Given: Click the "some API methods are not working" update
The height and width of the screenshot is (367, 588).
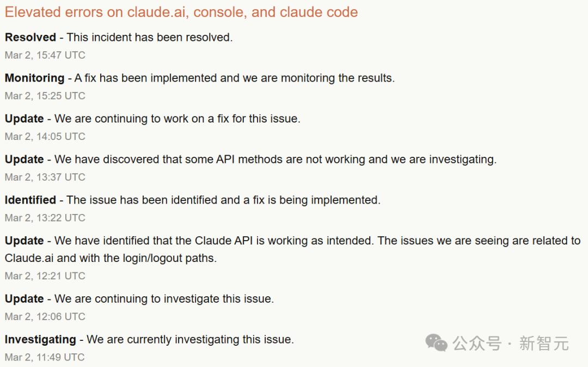Looking at the screenshot, I should click(275, 160).
